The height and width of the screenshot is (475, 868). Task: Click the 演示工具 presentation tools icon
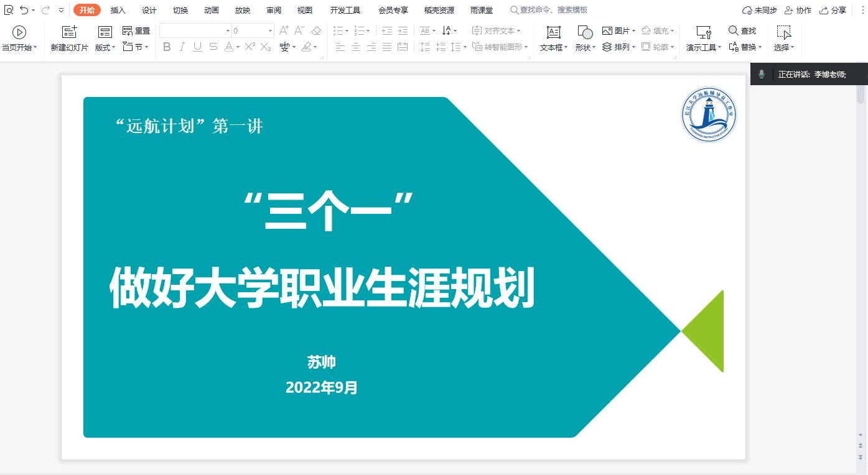[703, 32]
